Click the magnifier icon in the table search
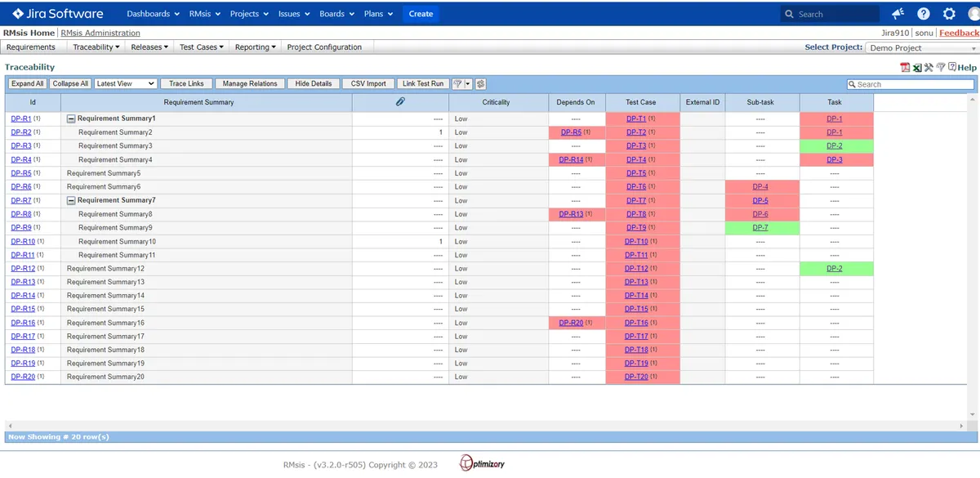This screenshot has width=980, height=478. [852, 84]
